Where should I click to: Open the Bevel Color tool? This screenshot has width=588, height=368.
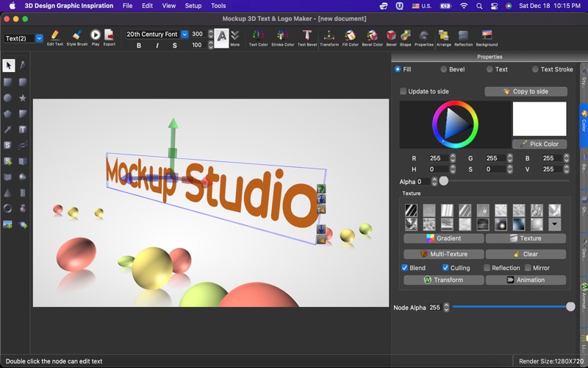[373, 38]
